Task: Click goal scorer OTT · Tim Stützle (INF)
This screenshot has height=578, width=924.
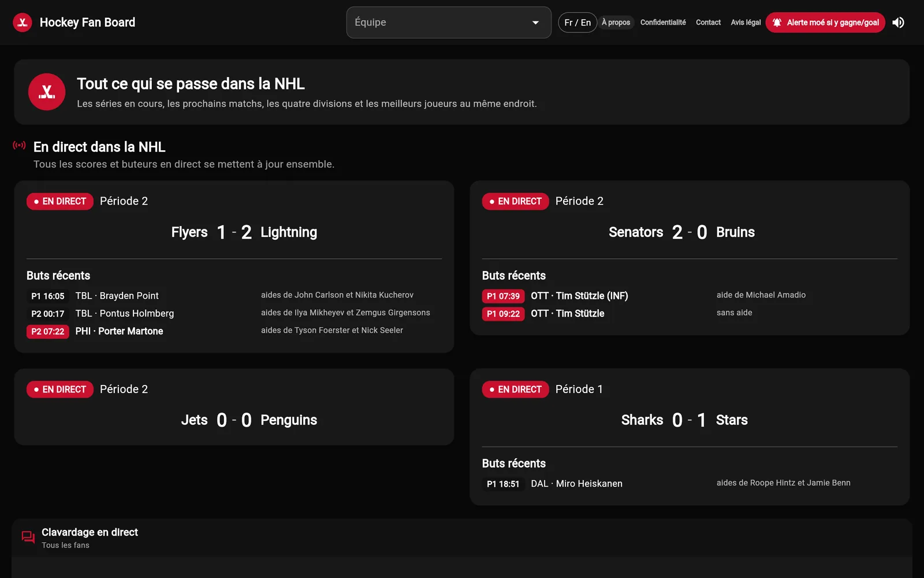Action: tap(580, 296)
